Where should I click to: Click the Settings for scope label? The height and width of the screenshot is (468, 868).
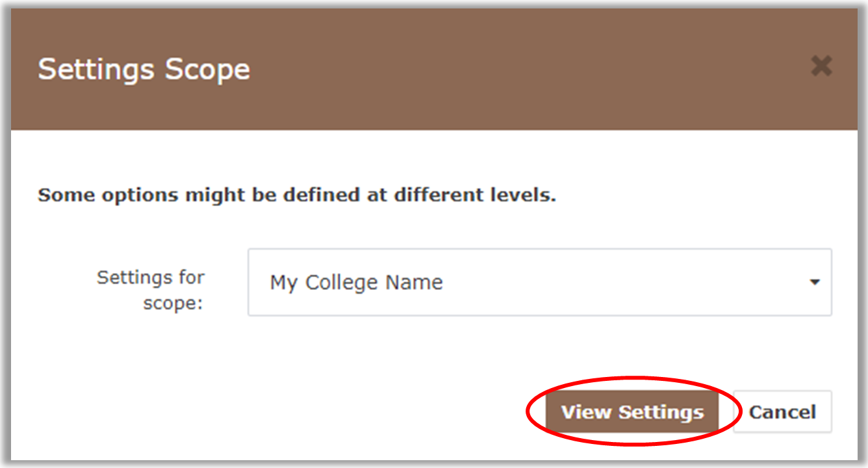tap(151, 290)
